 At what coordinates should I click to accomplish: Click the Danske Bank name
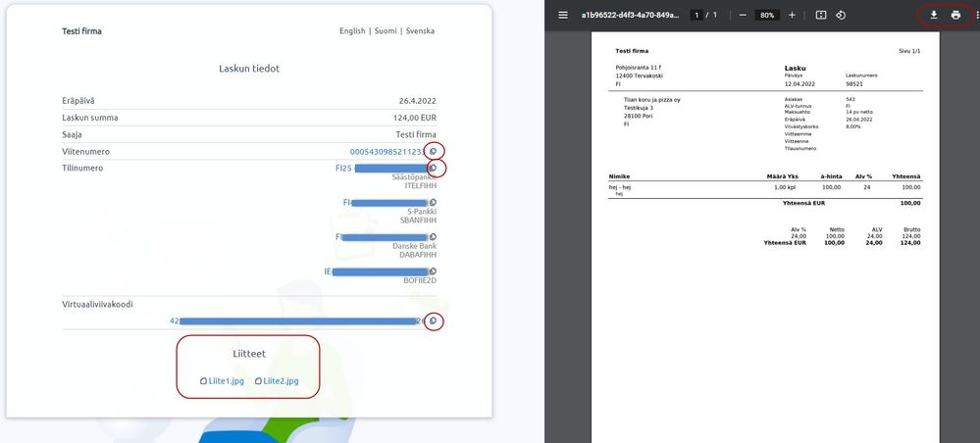click(414, 246)
